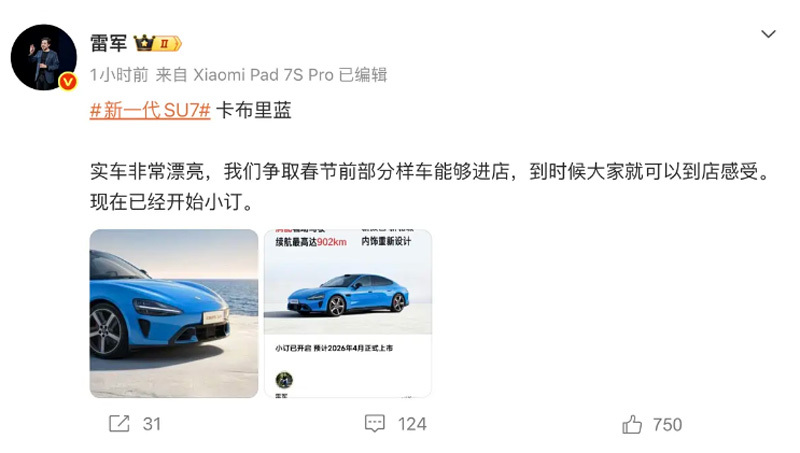Click the 1小时前 post timestamp
800x453 pixels.
point(119,75)
